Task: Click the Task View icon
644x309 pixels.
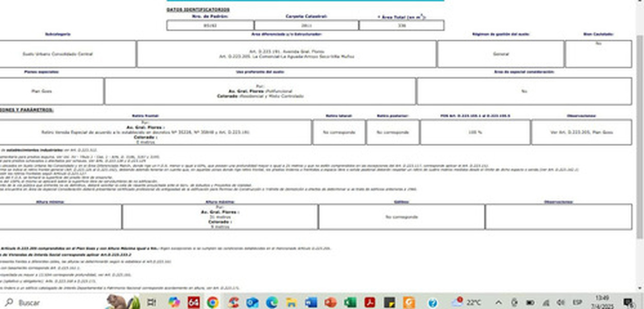Action: 152,302
